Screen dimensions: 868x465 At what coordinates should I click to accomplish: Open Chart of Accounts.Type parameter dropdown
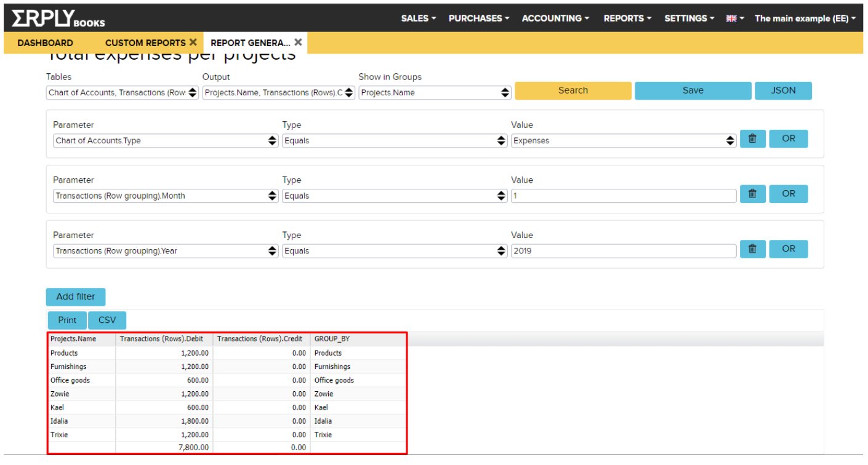[166, 141]
